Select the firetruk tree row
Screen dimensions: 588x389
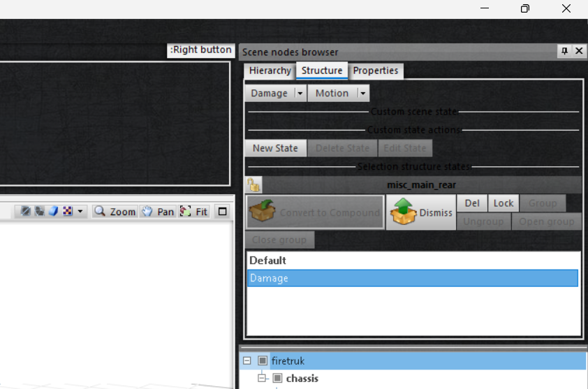pyautogui.click(x=413, y=361)
